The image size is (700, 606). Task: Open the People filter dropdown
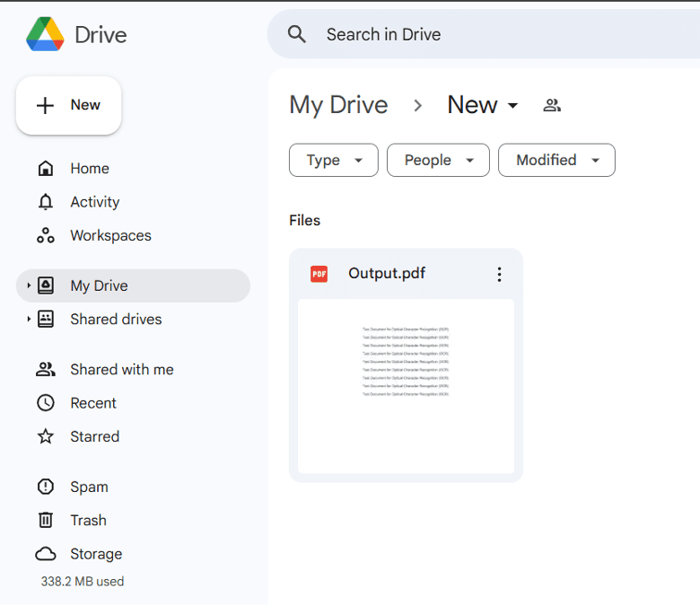pos(438,161)
